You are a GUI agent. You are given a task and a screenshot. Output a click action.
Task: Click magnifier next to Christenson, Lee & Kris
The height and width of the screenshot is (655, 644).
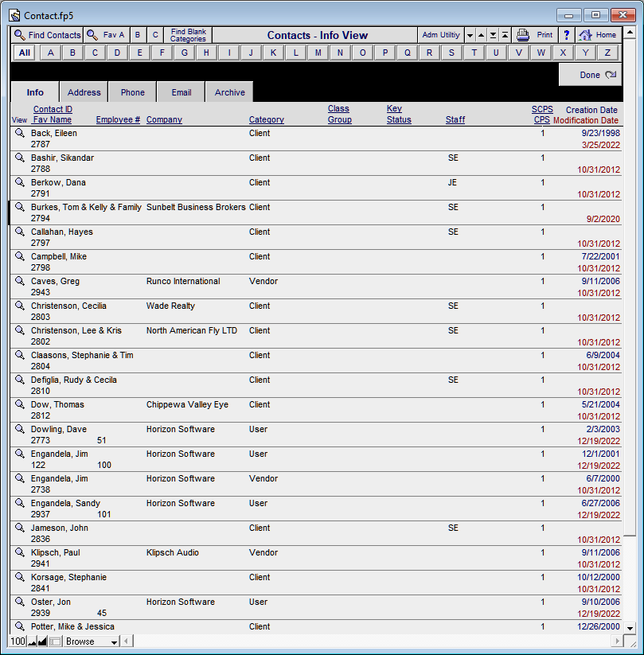coord(20,330)
